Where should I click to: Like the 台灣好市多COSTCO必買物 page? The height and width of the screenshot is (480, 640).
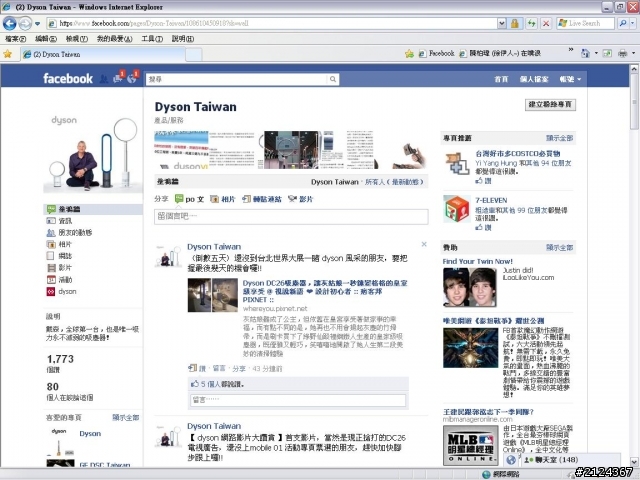point(483,181)
